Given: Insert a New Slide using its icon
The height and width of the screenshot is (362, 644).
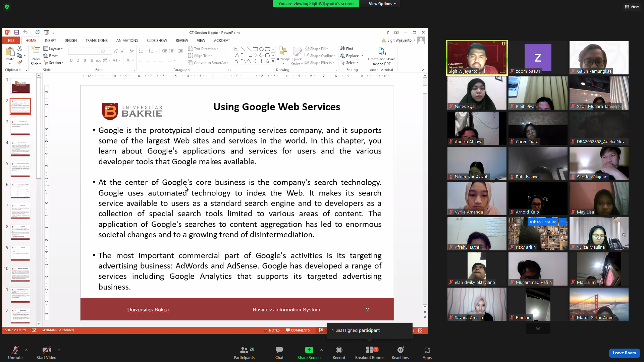Looking at the screenshot, I should 36,51.
